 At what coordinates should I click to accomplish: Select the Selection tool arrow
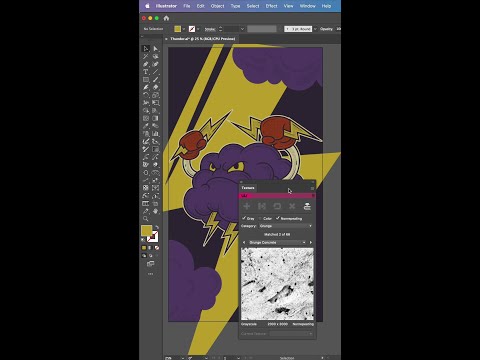click(x=146, y=49)
